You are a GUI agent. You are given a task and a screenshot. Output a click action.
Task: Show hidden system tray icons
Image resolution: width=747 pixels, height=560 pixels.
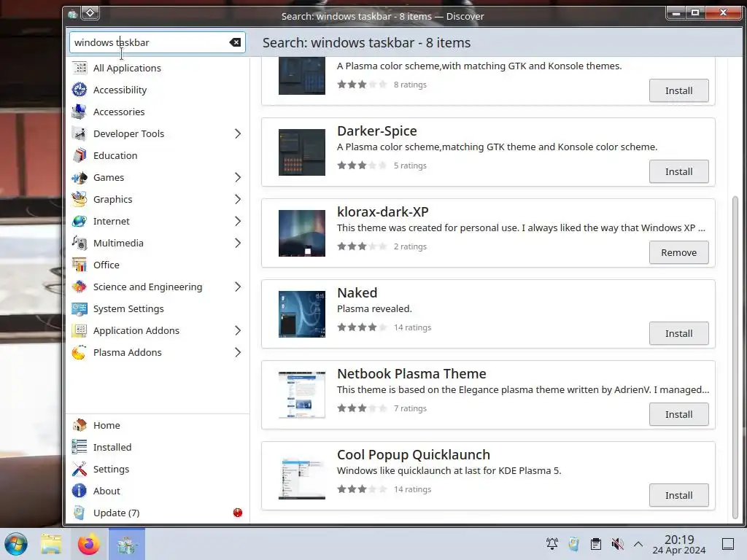pos(638,544)
